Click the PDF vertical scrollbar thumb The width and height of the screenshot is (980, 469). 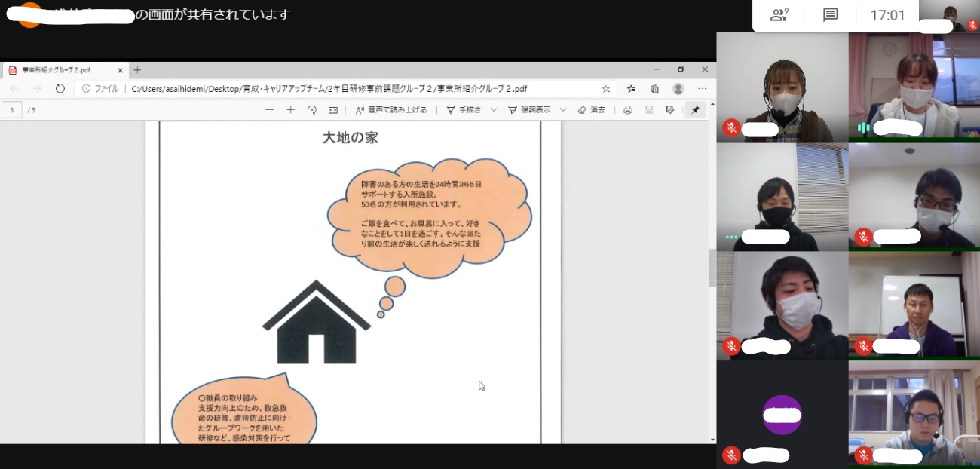click(x=712, y=267)
